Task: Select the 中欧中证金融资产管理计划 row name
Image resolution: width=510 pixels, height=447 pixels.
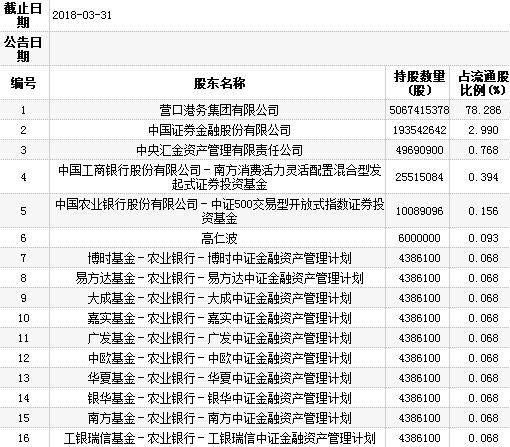Action: [219, 358]
